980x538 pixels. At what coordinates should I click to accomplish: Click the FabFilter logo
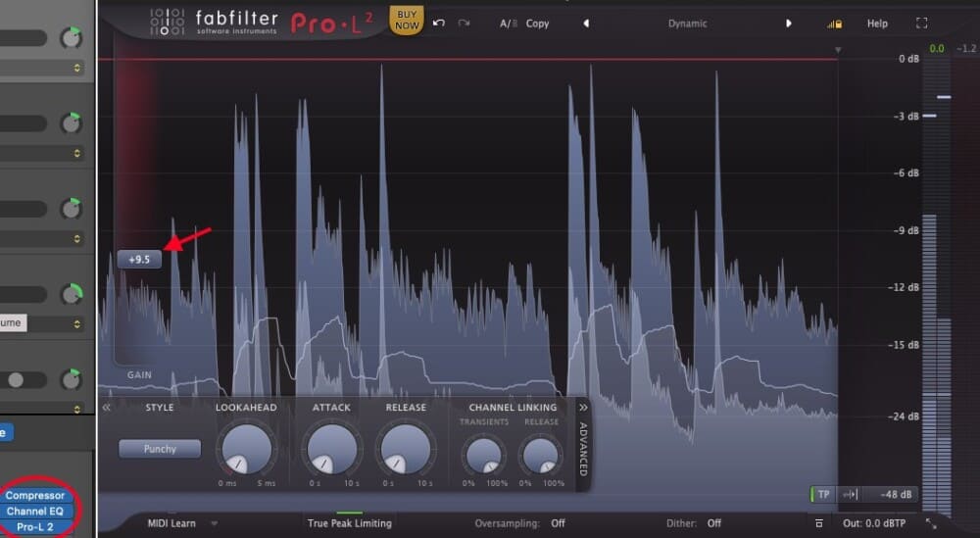pos(214,23)
